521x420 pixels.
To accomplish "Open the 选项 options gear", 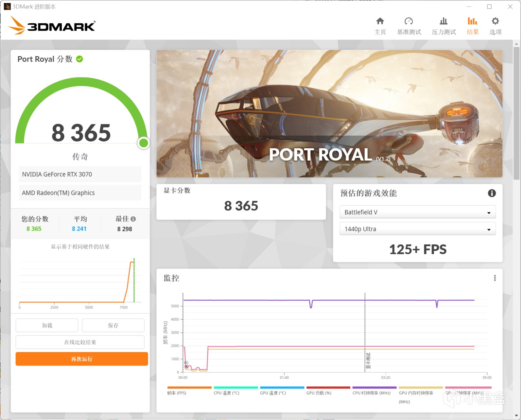I will (x=495, y=26).
